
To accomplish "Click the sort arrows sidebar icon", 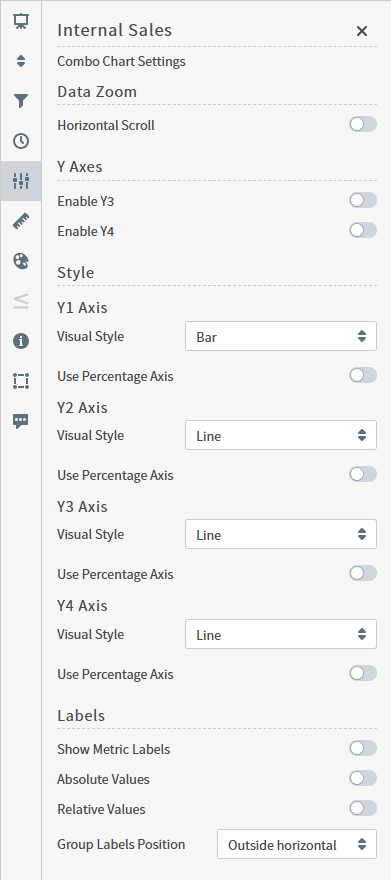I will pyautogui.click(x=21, y=61).
